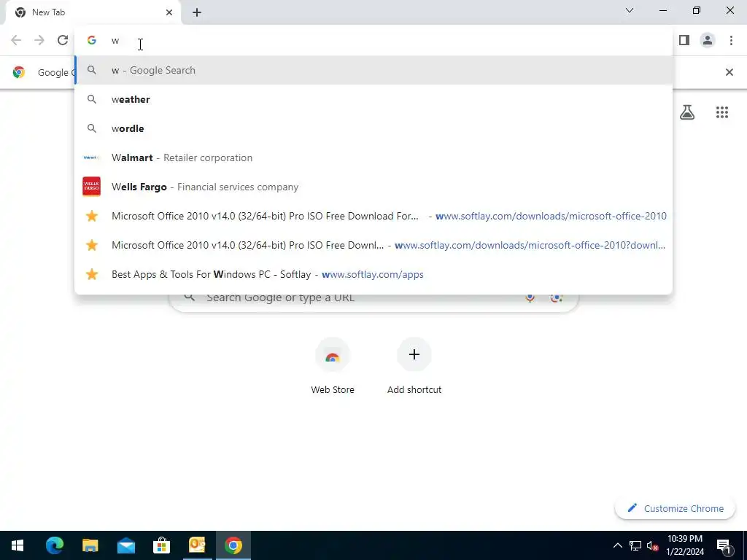The image size is (747, 560).
Task: Click the Google Lens image search icon
Action: (556, 297)
